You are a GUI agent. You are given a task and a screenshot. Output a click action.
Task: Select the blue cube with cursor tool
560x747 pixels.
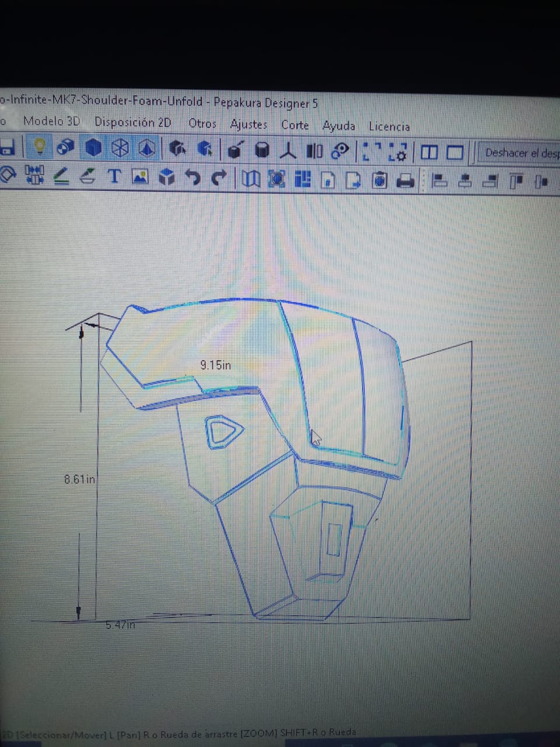204,149
